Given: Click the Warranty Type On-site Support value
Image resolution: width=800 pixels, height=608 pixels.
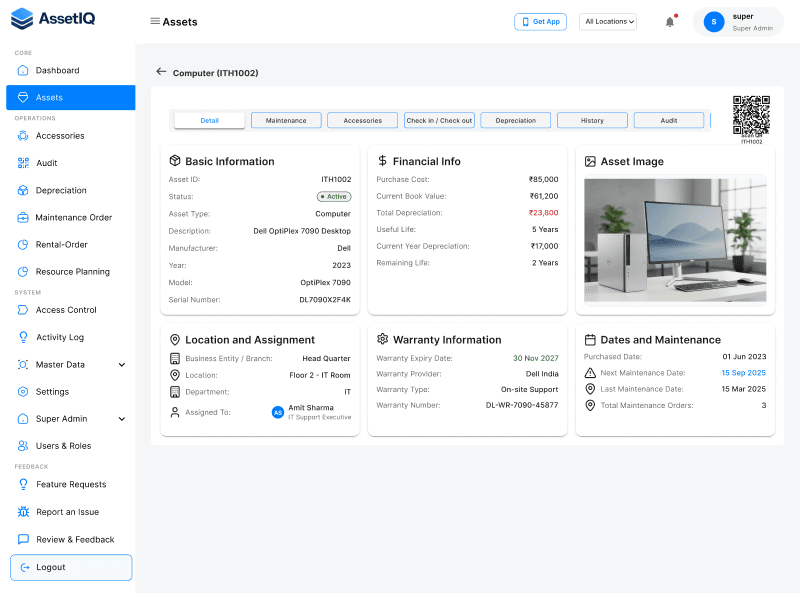Looking at the screenshot, I should click(529, 389).
